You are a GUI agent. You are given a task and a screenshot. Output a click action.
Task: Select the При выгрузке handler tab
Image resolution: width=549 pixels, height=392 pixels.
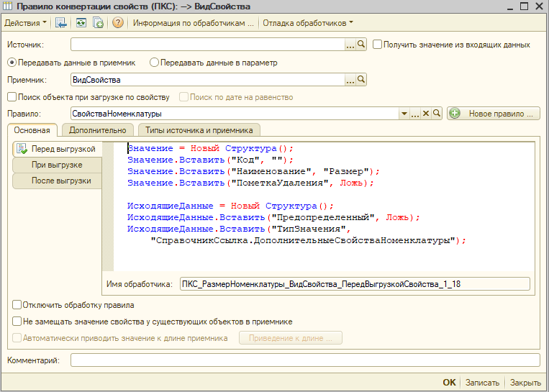[57, 165]
